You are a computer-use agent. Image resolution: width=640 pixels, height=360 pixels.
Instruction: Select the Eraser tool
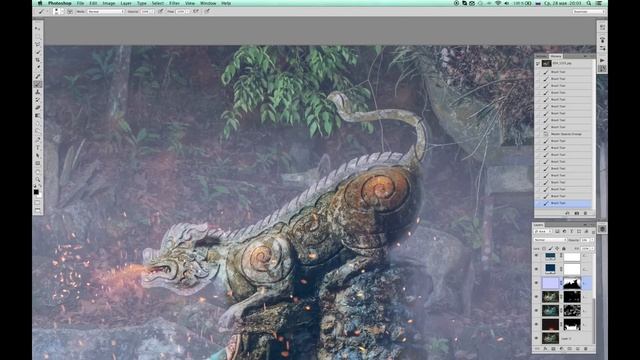coord(38,108)
